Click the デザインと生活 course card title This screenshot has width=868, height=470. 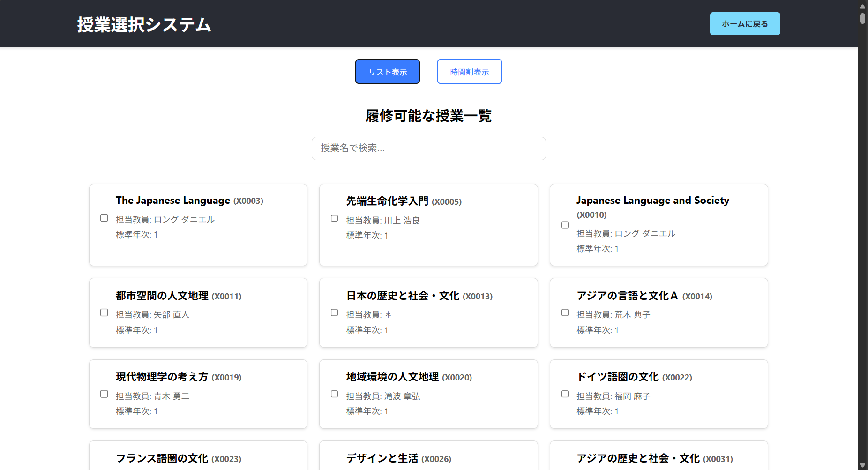click(x=382, y=458)
